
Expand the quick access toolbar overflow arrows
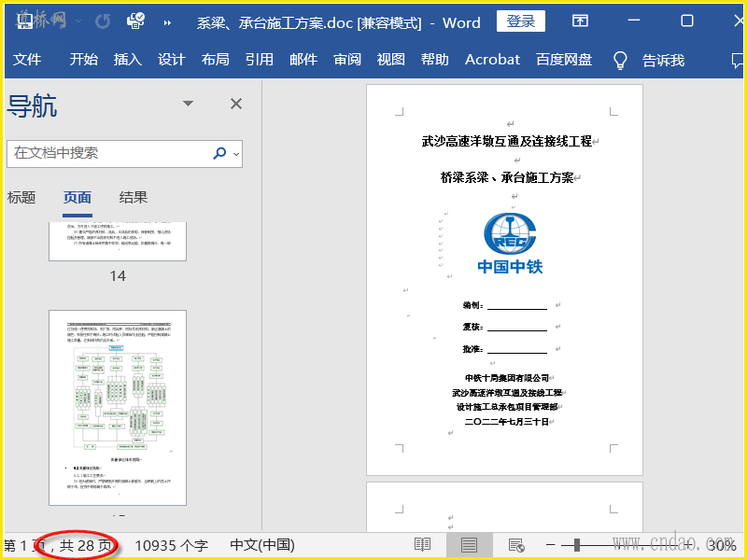point(167,22)
